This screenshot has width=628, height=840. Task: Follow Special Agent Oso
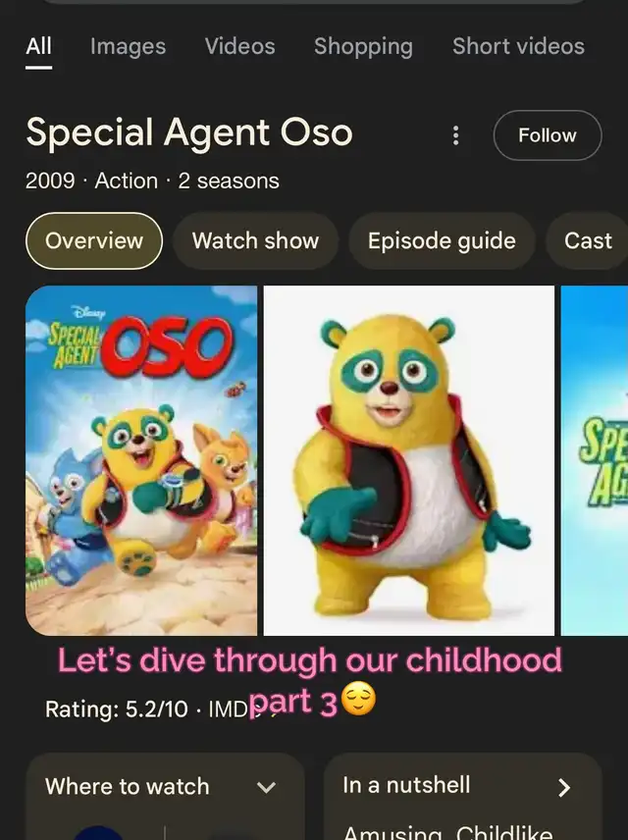tap(548, 135)
